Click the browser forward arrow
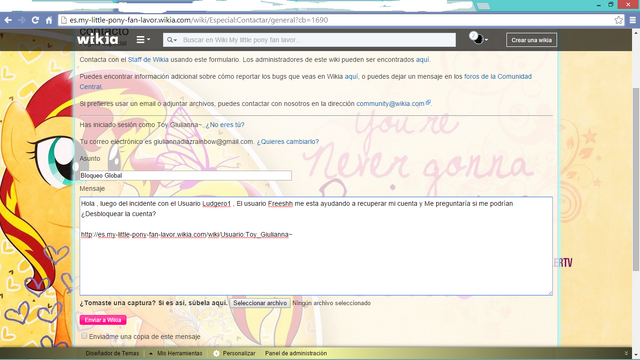 22,20
